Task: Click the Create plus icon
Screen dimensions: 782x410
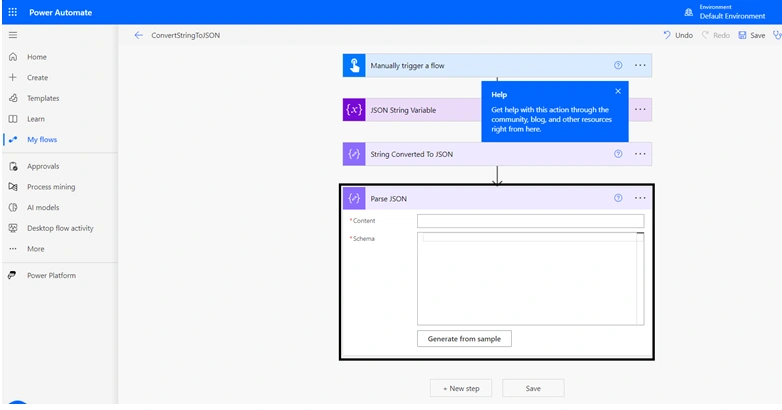Action: click(x=13, y=77)
